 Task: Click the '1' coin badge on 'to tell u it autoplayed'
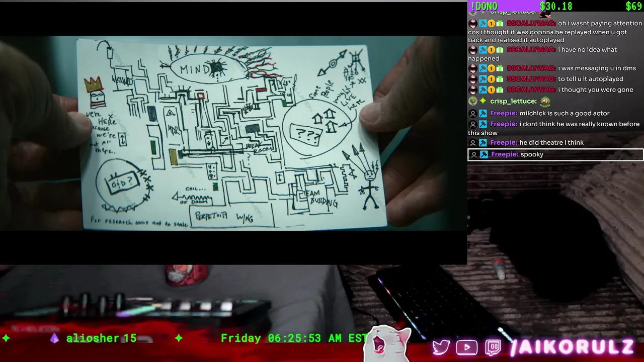point(491,79)
